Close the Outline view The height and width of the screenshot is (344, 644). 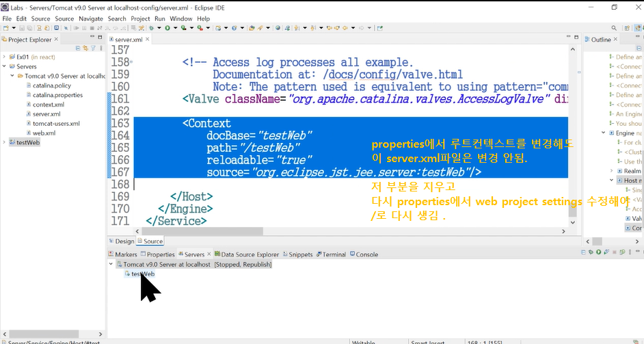pyautogui.click(x=615, y=39)
